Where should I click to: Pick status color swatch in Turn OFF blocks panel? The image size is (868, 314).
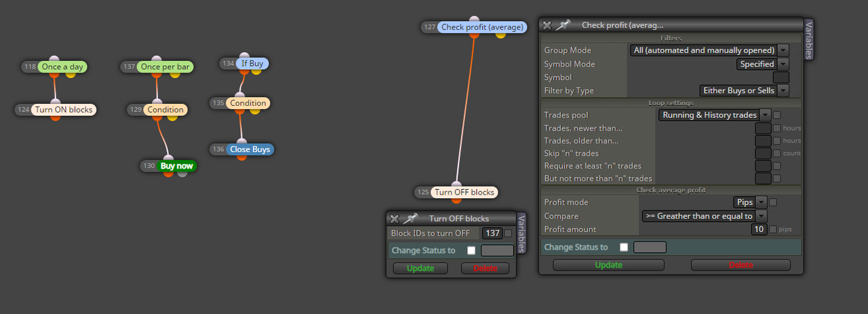pyautogui.click(x=497, y=250)
